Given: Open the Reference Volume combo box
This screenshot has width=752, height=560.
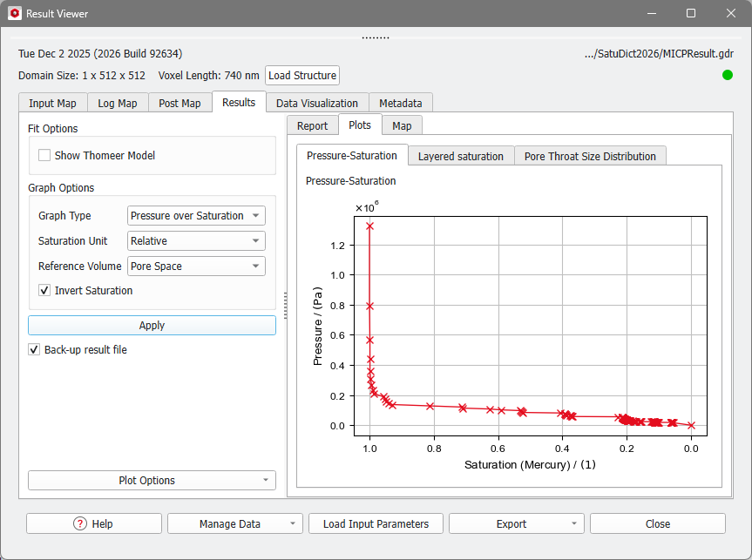Looking at the screenshot, I should 195,266.
